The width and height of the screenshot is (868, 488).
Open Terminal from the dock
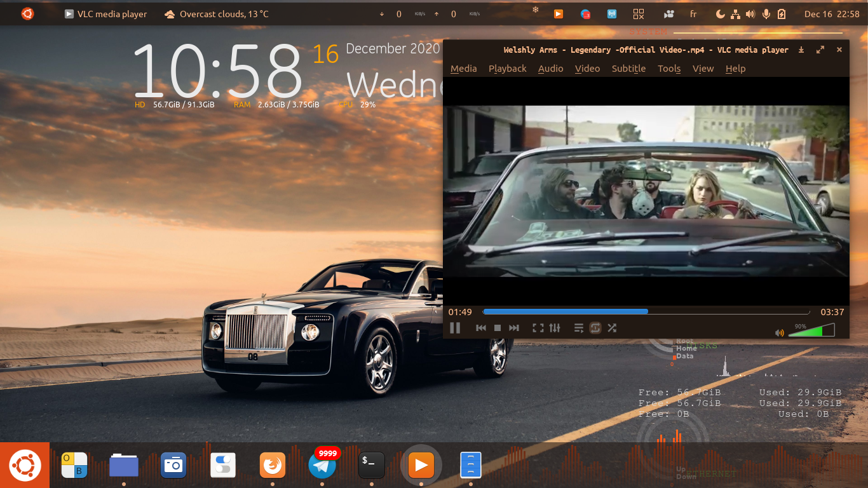(x=372, y=465)
